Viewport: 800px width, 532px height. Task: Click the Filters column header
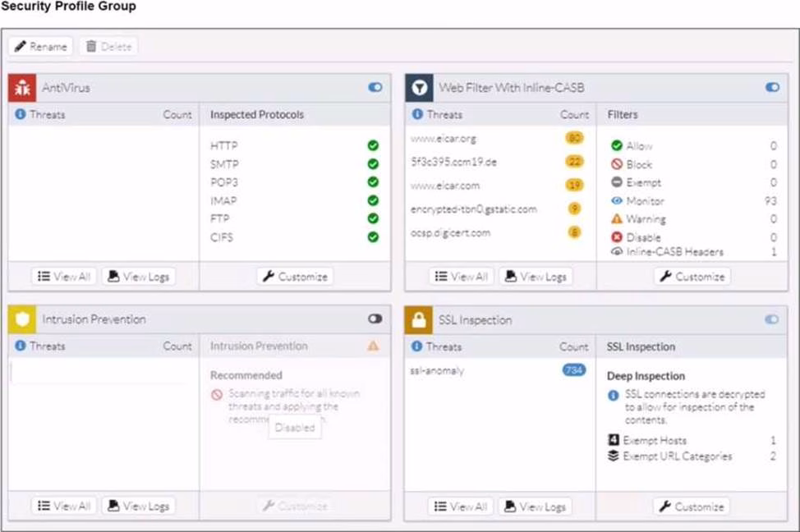[623, 115]
